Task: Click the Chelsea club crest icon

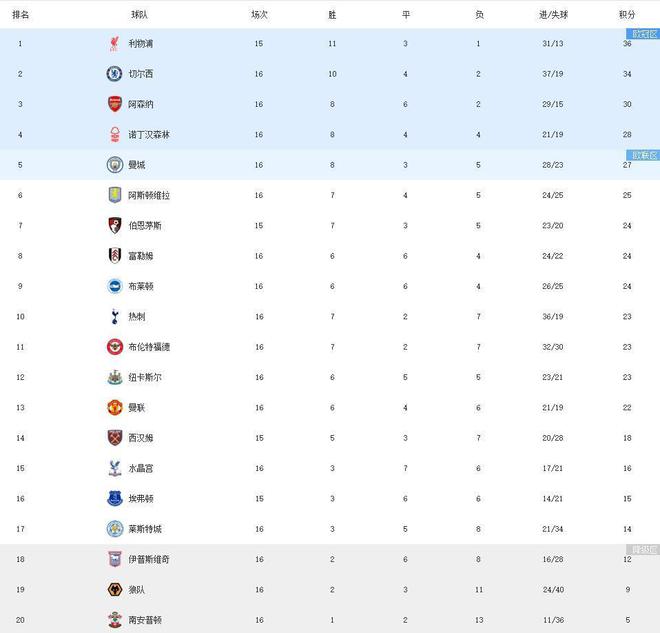Action: pos(114,74)
